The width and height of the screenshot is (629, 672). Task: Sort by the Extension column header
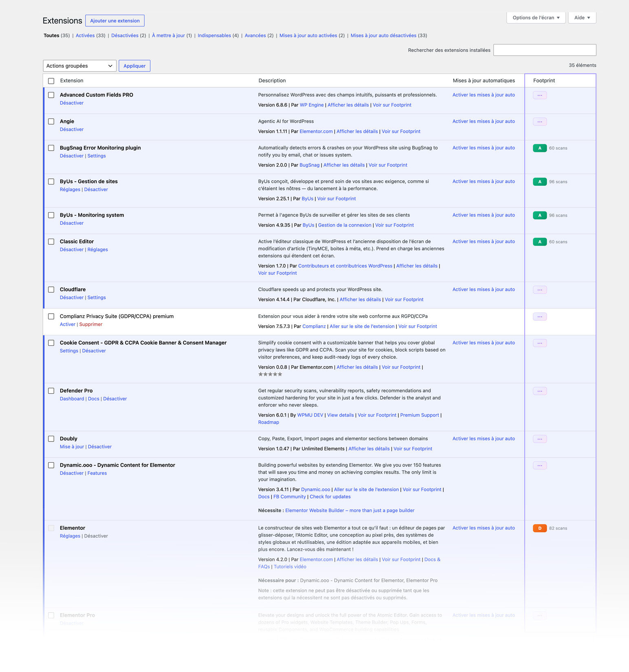pos(72,81)
